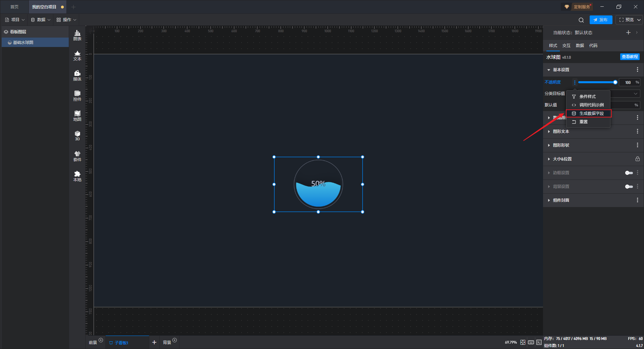Screen dimensions: 644x349
Task: Click the water ball chart on canvas
Action: (318, 184)
